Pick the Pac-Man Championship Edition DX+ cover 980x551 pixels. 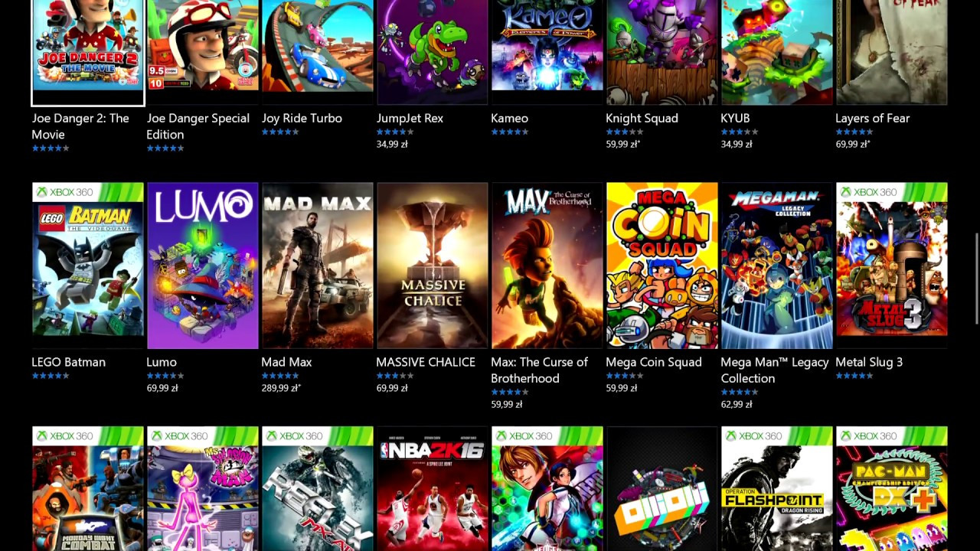coord(892,489)
